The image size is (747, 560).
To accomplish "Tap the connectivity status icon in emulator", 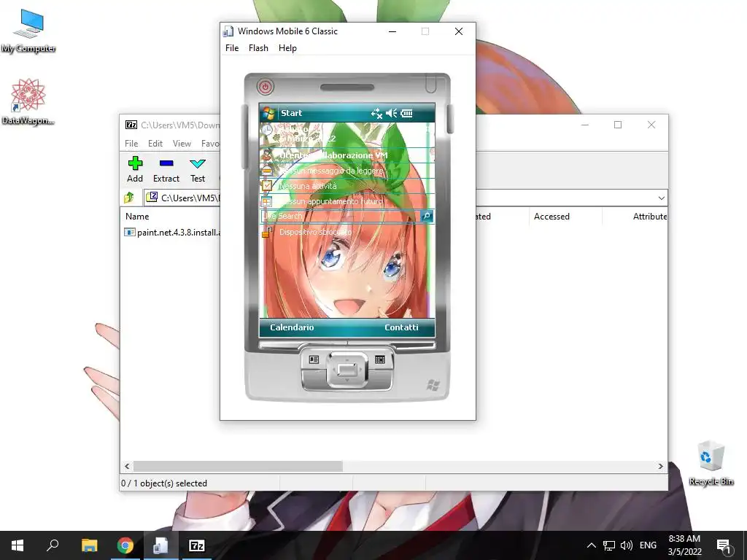I will [376, 113].
